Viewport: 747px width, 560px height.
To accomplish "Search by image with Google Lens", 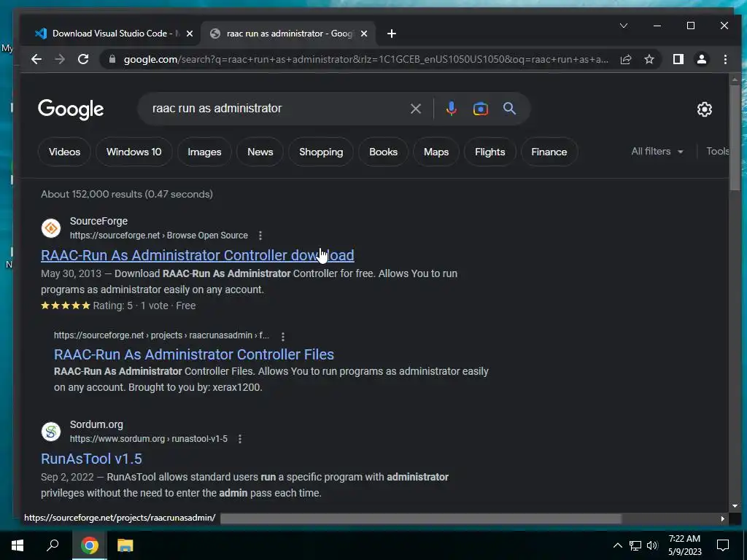I will 480,109.
